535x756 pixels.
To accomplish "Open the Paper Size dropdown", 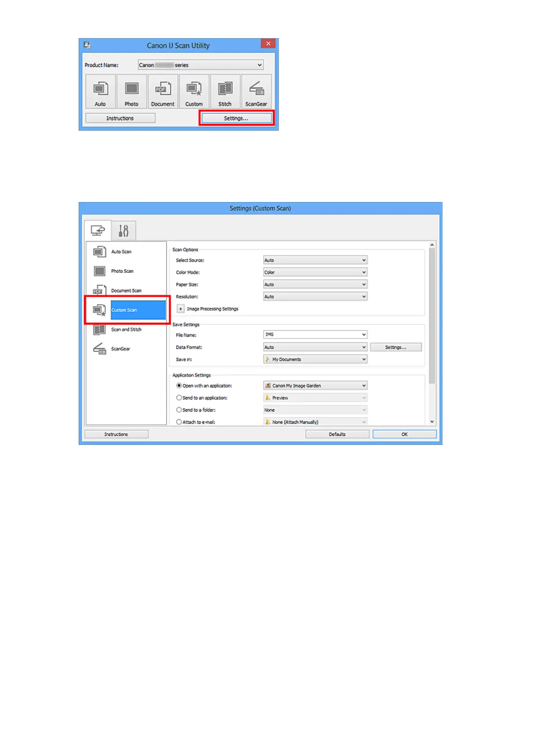I will click(x=315, y=284).
